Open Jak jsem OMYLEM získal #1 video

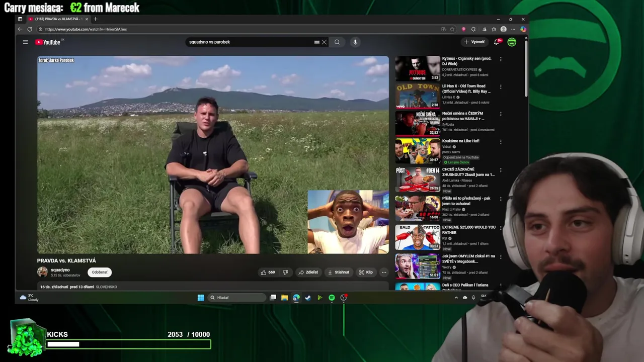[418, 265]
